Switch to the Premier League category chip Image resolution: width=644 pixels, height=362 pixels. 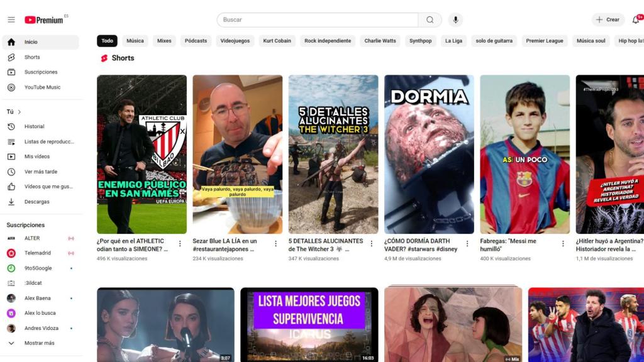coord(545,40)
